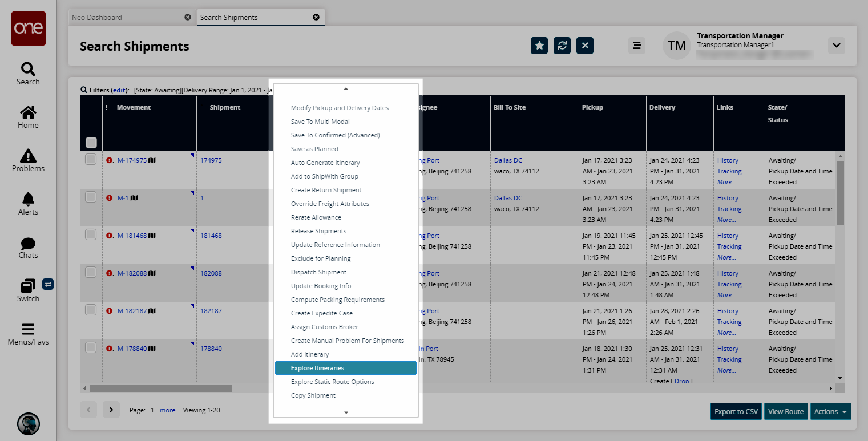This screenshot has width=868, height=441.
Task: Toggle the select-all header checkbox
Action: (91, 143)
